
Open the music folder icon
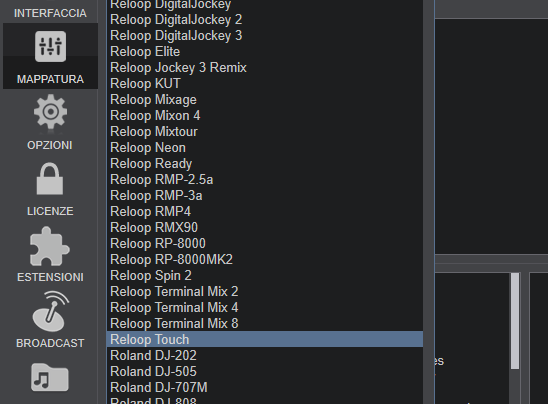coord(50,377)
